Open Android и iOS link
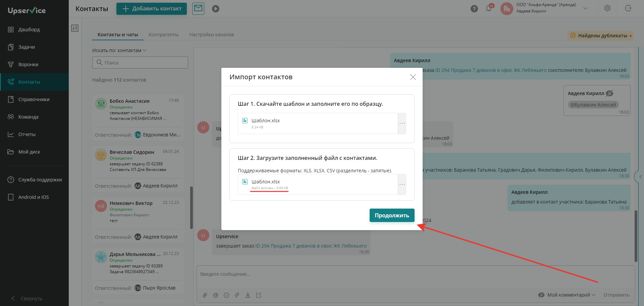The height and width of the screenshot is (306, 644). pyautogui.click(x=34, y=197)
